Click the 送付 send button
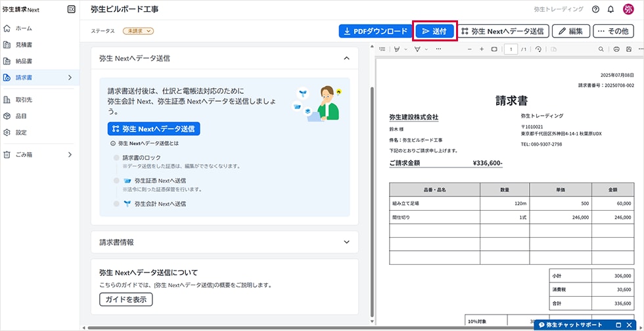This screenshot has height=331, width=644. tap(434, 31)
